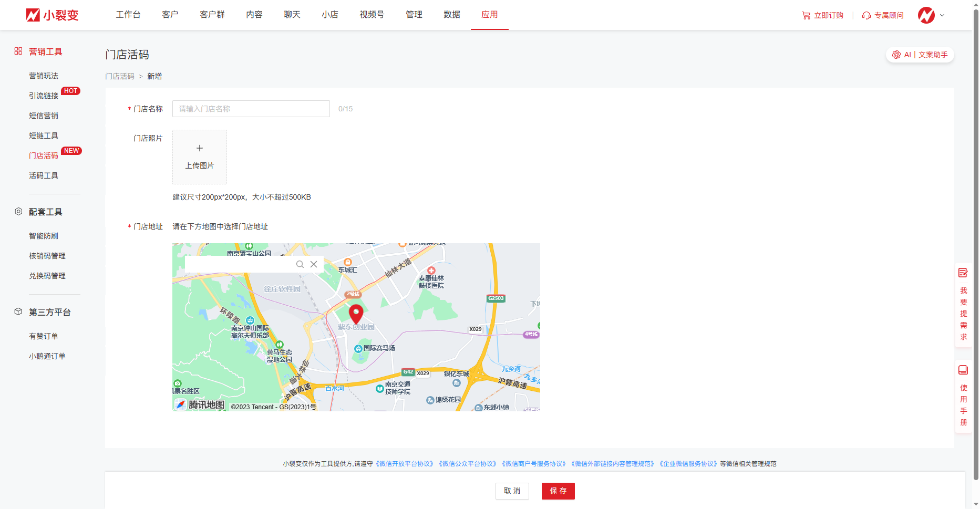Click the red location pin on map
Image resolution: width=980 pixels, height=509 pixels.
pyautogui.click(x=356, y=314)
